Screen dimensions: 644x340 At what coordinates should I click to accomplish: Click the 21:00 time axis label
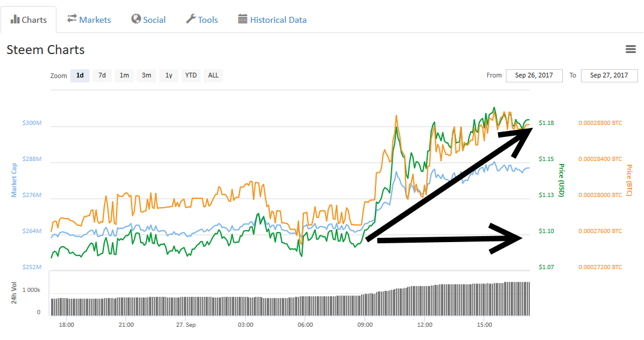(126, 325)
